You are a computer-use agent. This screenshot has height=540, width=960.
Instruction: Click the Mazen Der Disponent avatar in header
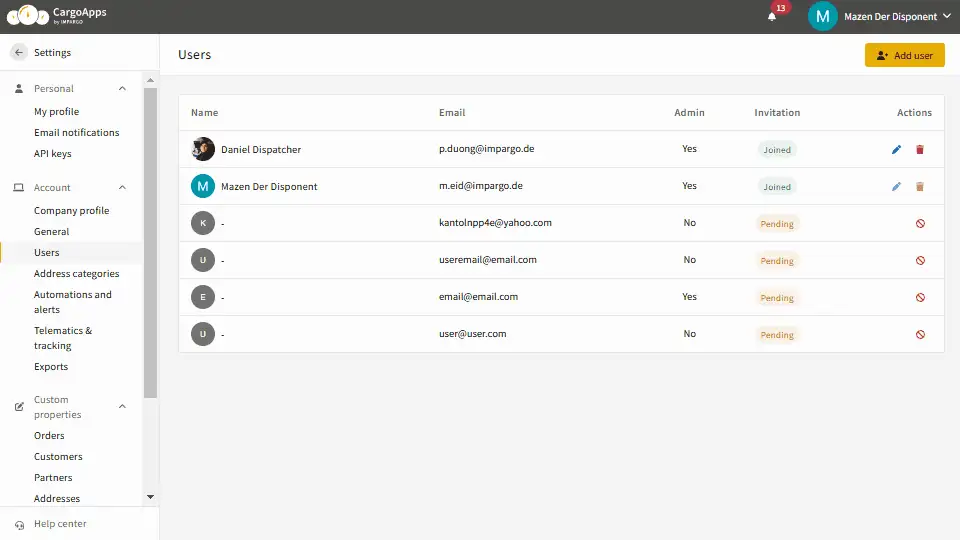(822, 17)
